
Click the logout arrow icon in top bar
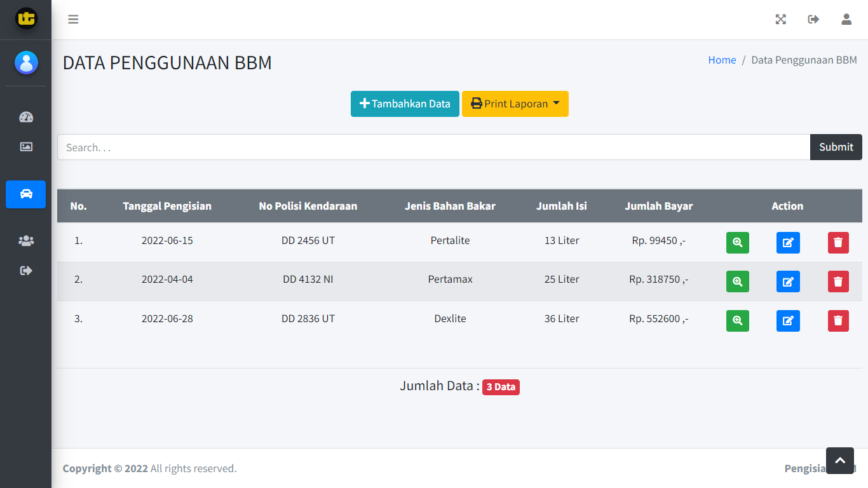(813, 19)
